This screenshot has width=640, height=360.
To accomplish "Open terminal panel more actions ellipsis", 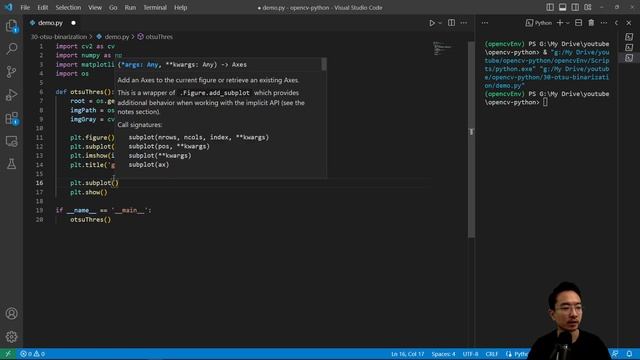I will click(604, 23).
